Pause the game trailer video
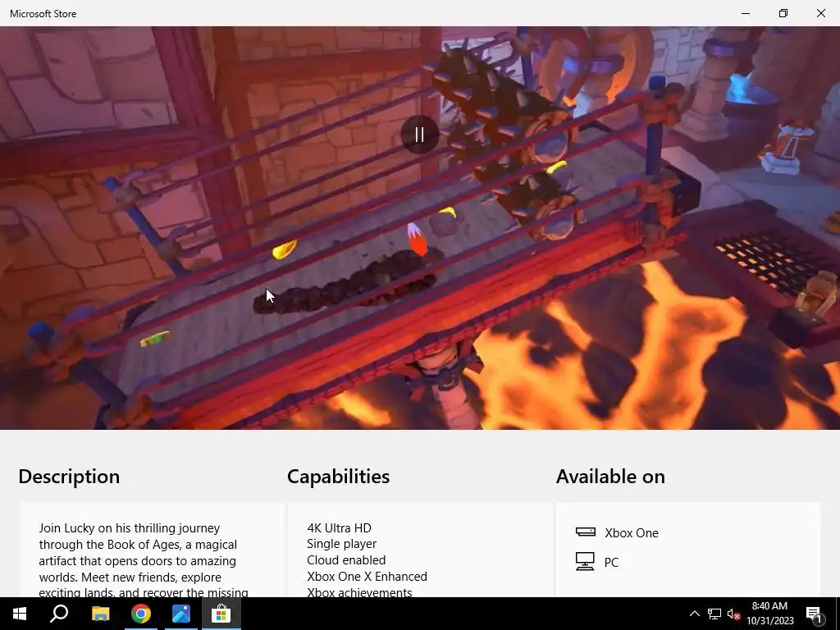Viewport: 840px width, 630px height. (419, 135)
